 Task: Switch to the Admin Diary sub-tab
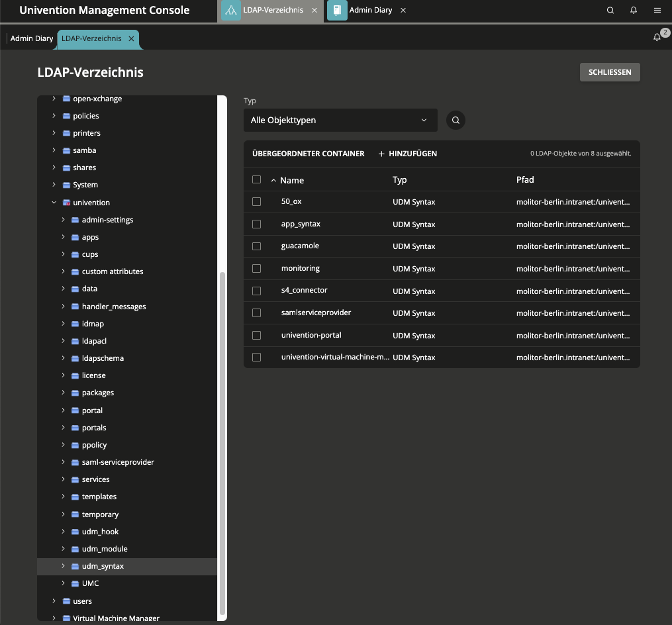coord(32,38)
